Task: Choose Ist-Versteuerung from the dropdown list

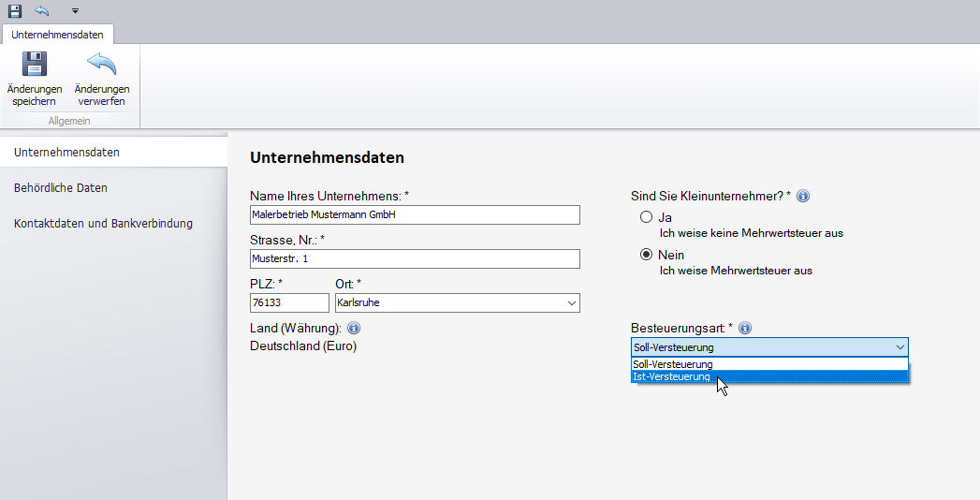Action: coord(672,376)
